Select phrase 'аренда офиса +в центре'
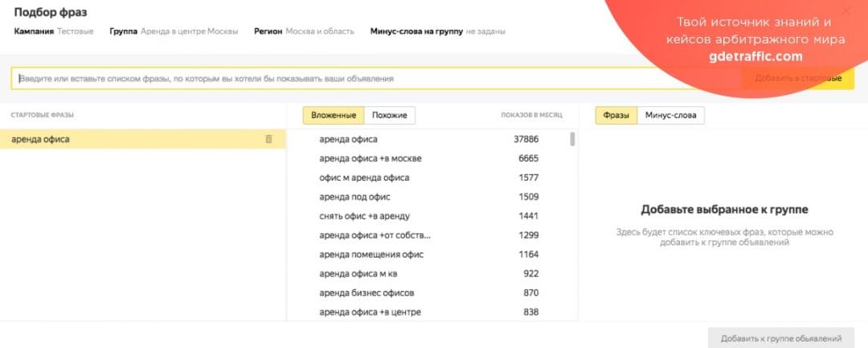 (370, 312)
